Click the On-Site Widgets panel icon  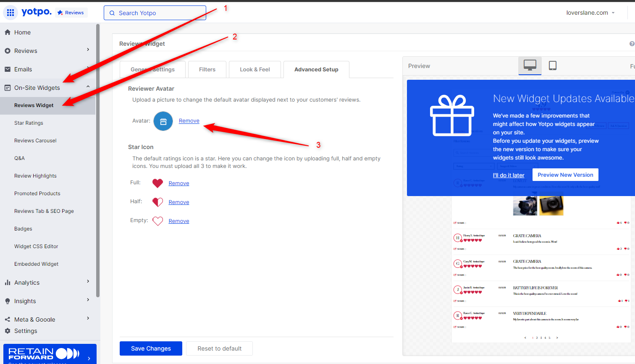click(8, 88)
